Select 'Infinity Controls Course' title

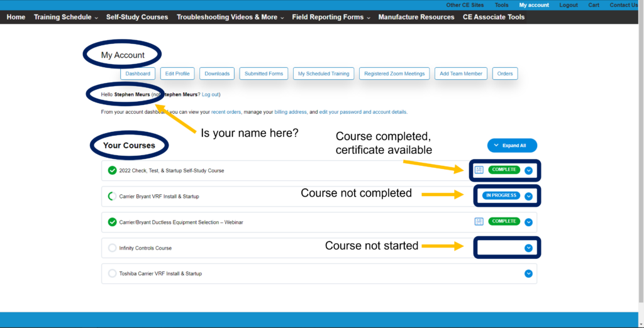145,248
